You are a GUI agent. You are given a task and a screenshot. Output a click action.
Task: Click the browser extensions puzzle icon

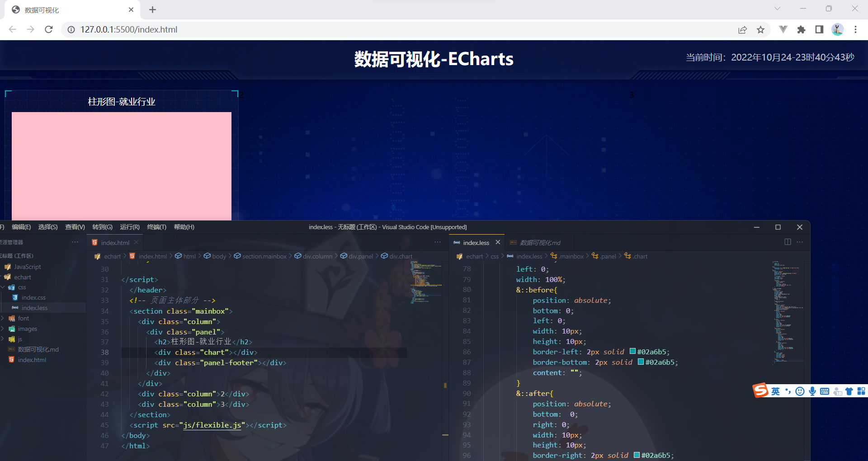click(x=802, y=29)
